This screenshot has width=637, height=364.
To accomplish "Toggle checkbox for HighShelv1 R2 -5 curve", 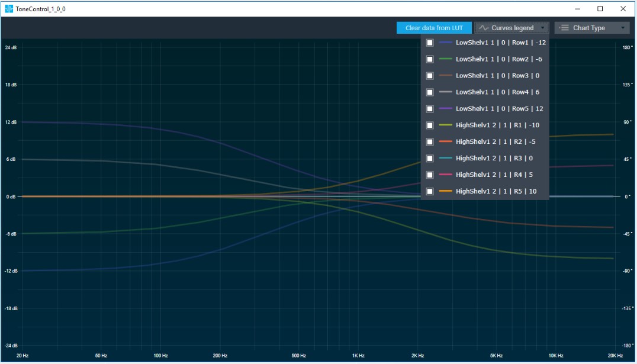I will [x=430, y=142].
